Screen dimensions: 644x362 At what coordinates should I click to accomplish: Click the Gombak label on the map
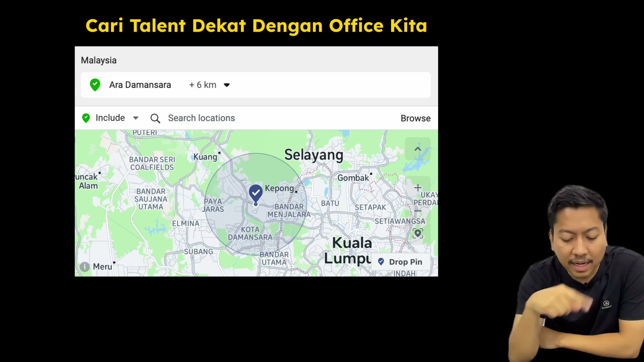(x=353, y=178)
